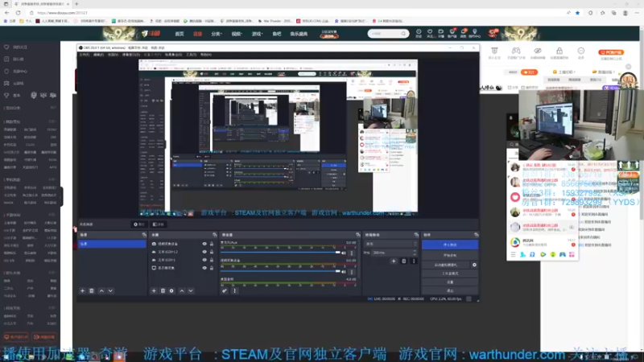Open 视频采集设备 audio channel options menu
Viewport: 644px width, 362px height.
(x=352, y=272)
